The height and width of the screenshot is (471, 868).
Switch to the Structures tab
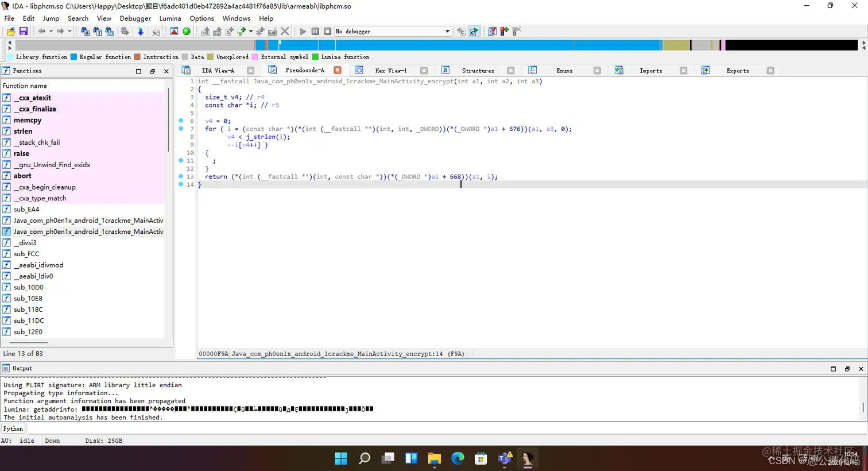[x=478, y=71]
